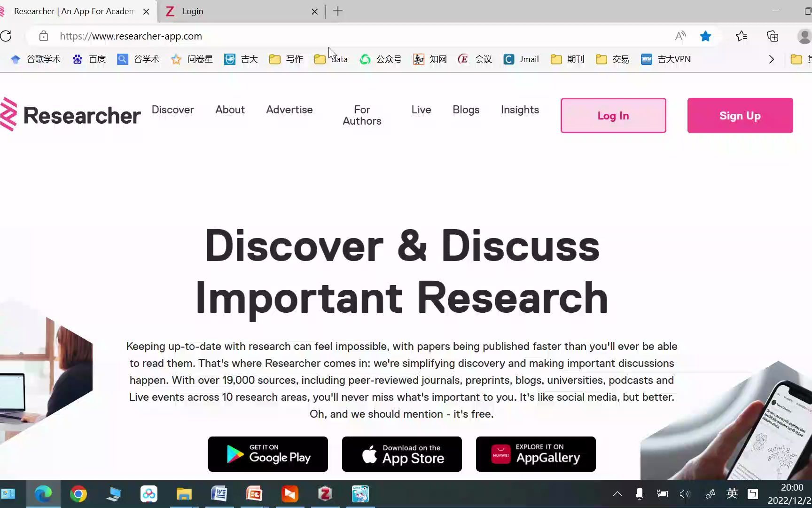The width and height of the screenshot is (812, 508).
Task: Open a new browser tab
Action: tap(338, 11)
